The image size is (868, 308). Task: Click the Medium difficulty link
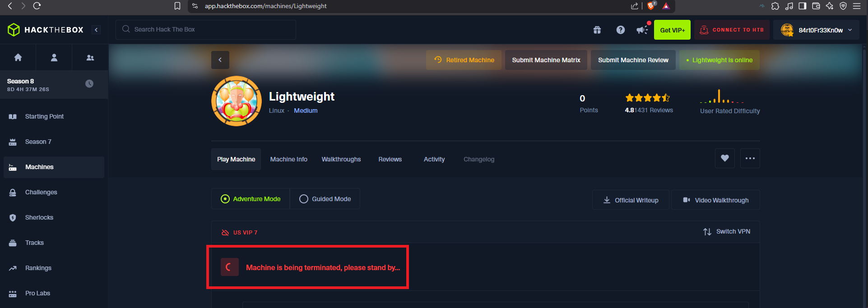(306, 110)
